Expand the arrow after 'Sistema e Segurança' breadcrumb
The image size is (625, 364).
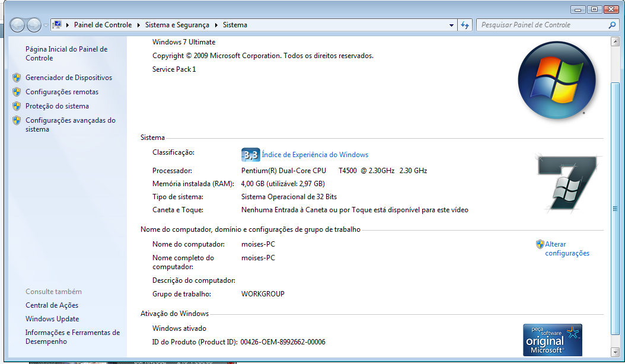coord(216,25)
